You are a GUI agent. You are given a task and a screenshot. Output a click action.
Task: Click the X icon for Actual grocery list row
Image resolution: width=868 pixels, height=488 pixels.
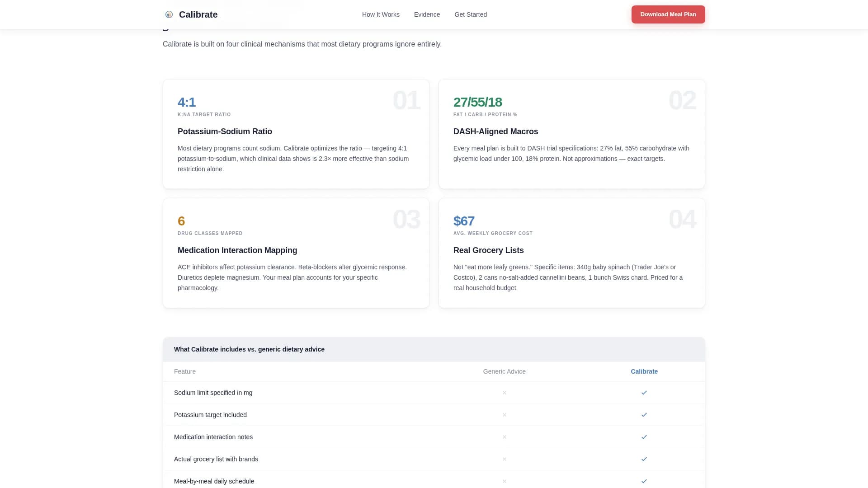pos(505,459)
